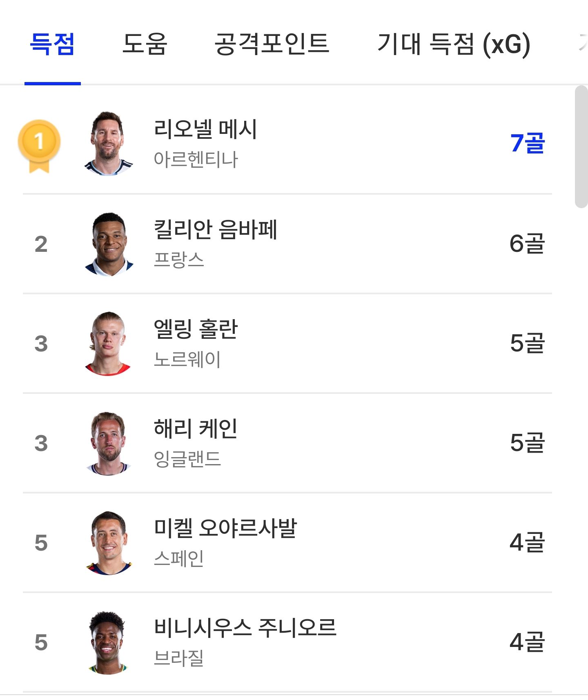Open Harry Kane's player photo
Viewport: 588px width, 700px height.
[x=109, y=443]
